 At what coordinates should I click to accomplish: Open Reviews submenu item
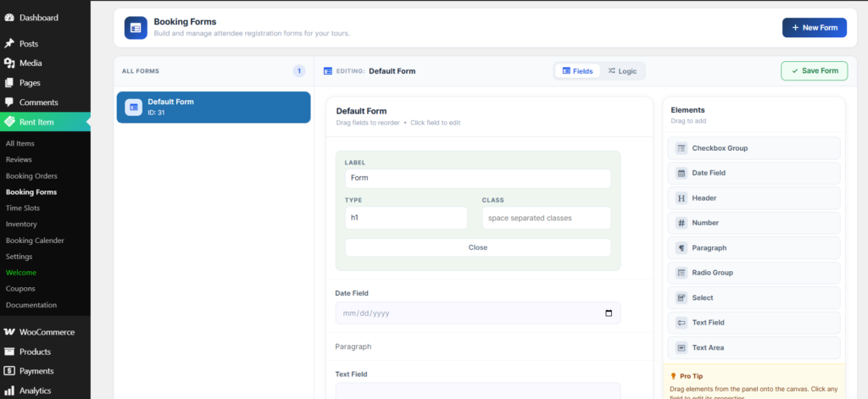coord(19,159)
